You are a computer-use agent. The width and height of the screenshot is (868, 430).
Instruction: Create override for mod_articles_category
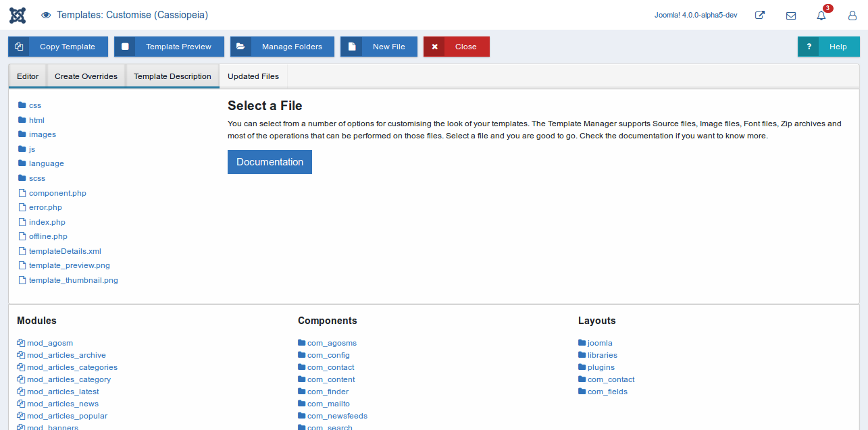click(69, 379)
